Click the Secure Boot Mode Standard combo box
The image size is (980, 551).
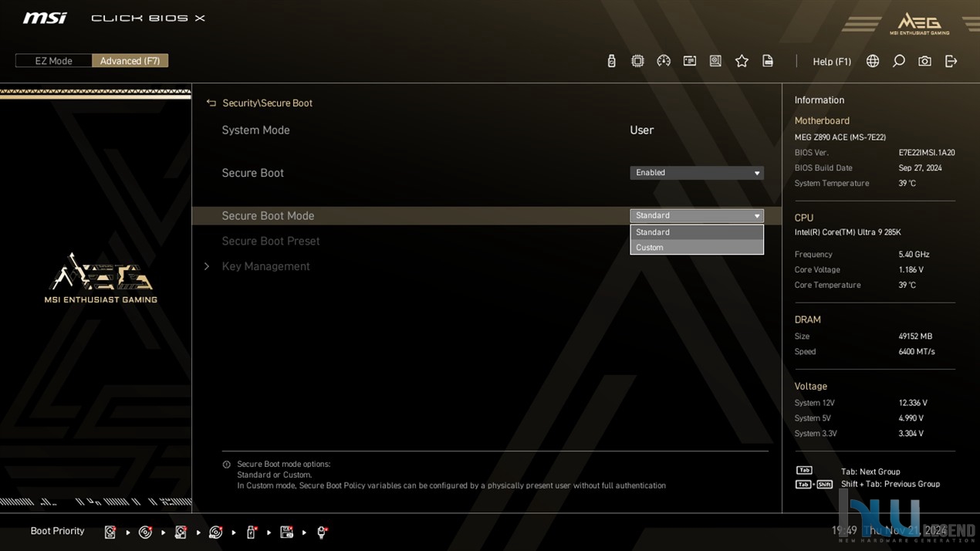(x=697, y=216)
